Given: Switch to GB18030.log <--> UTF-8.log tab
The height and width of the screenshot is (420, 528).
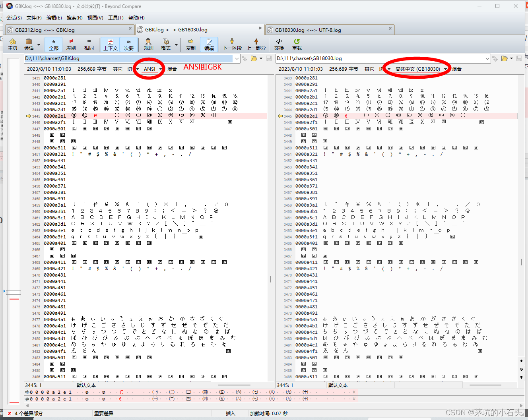Looking at the screenshot, I should [x=330, y=30].
